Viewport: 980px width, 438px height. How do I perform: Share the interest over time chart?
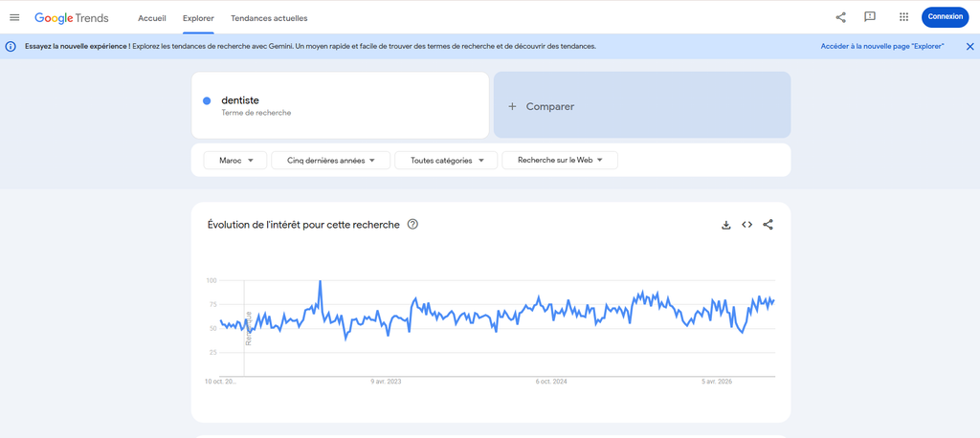click(x=768, y=225)
